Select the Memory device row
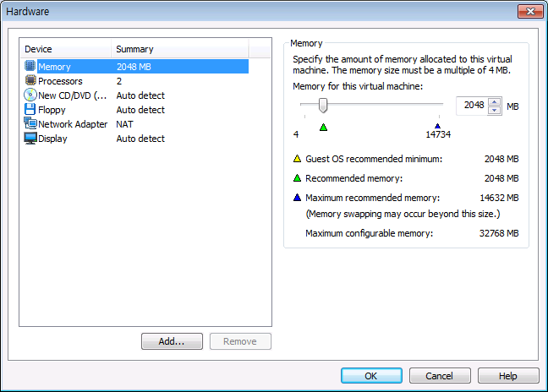Image resolution: width=548 pixels, height=392 pixels. (136, 67)
